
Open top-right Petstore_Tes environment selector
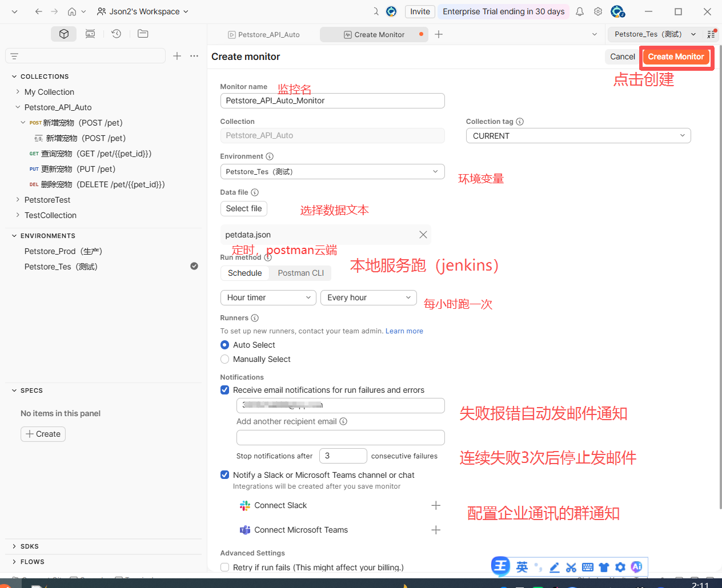click(x=655, y=34)
